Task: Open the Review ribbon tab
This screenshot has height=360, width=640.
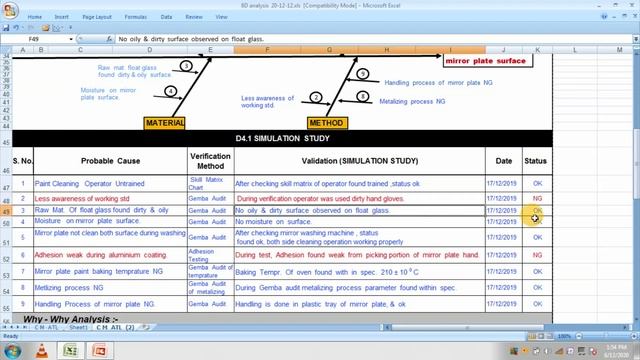Action: coord(193,17)
